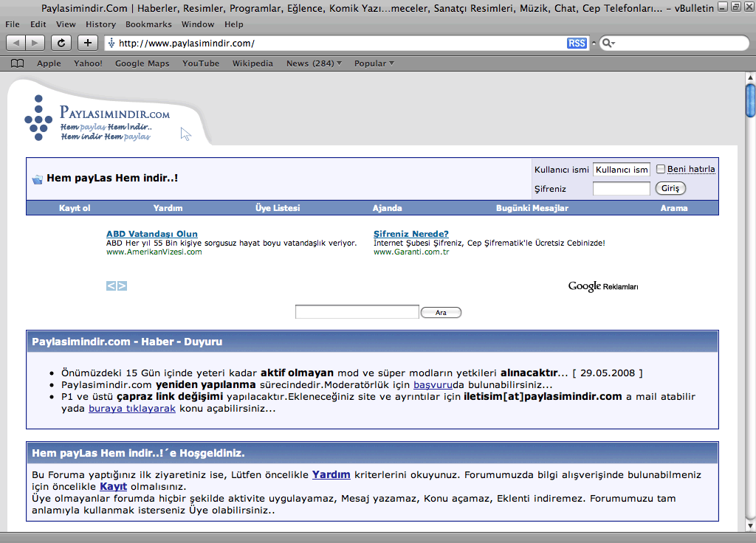Click the scrollbar down arrow
Image resolution: width=756 pixels, height=543 pixels.
pos(750,525)
